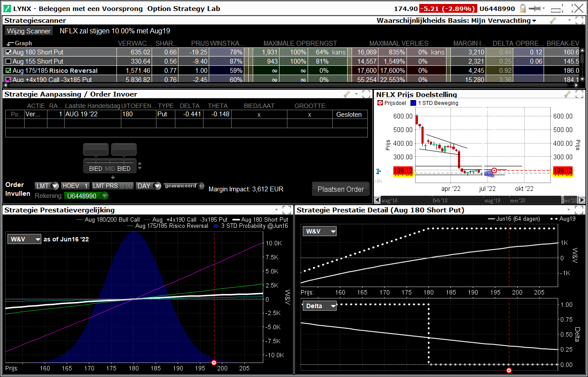Click the pin window icon
This screenshot has width=588, height=377.
[x=534, y=8]
